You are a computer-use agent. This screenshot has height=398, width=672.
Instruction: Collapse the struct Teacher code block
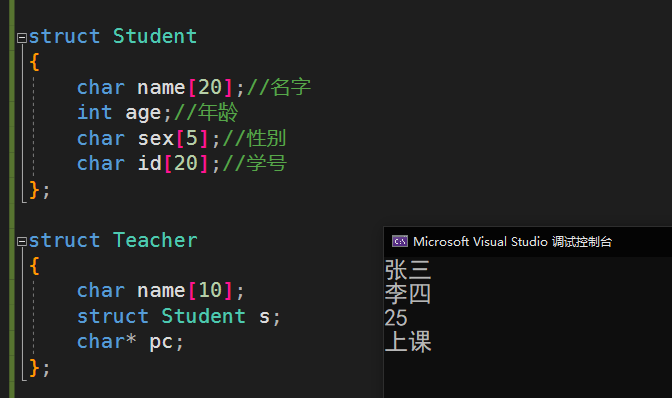pyautogui.click(x=22, y=242)
